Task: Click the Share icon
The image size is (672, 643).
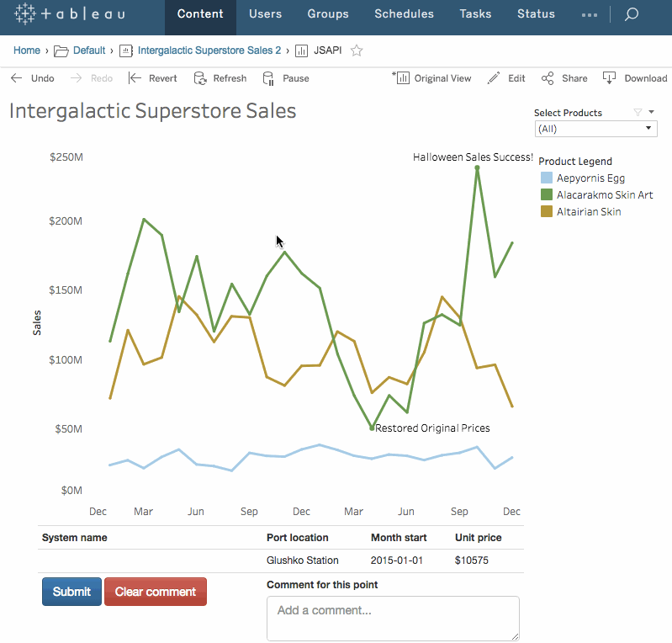Action: [x=548, y=78]
